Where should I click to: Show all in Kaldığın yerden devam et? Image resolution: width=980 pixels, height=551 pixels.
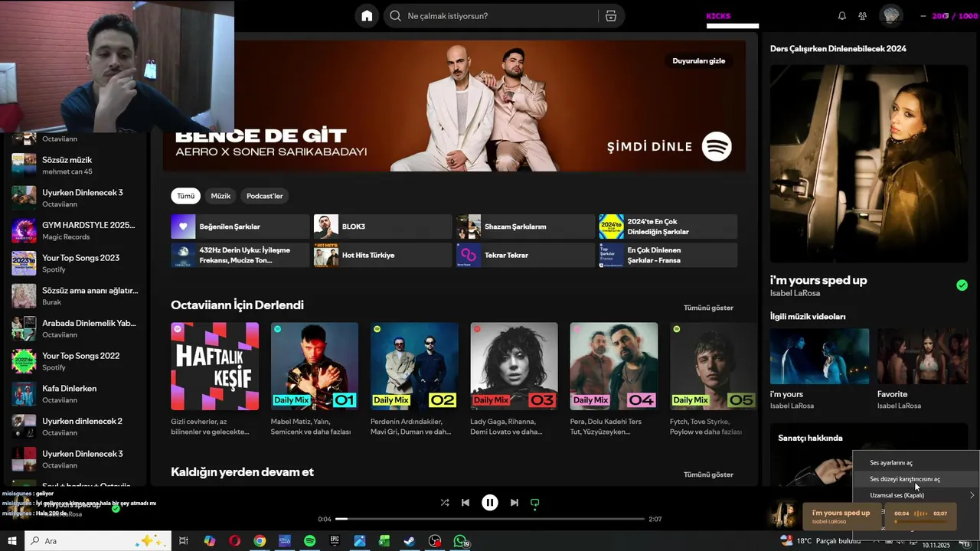coord(708,474)
